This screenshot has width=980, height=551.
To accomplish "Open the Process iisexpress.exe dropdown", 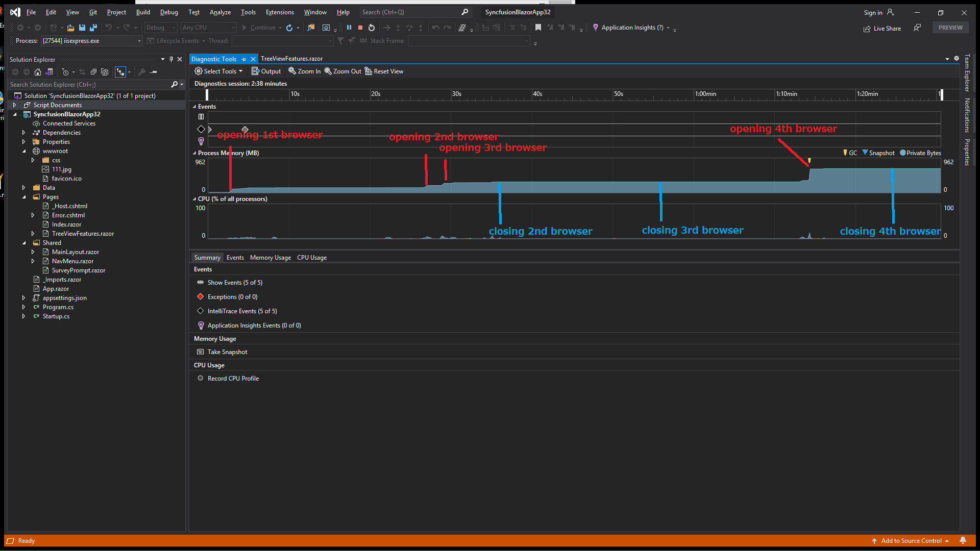I will coord(139,41).
